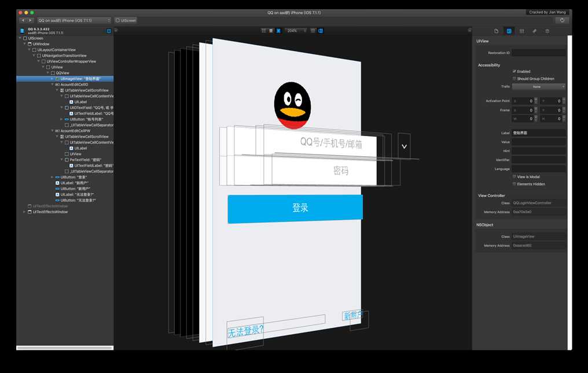This screenshot has width=588, height=373.
Task: Select the second canvas display mode icon
Action: coord(271,31)
